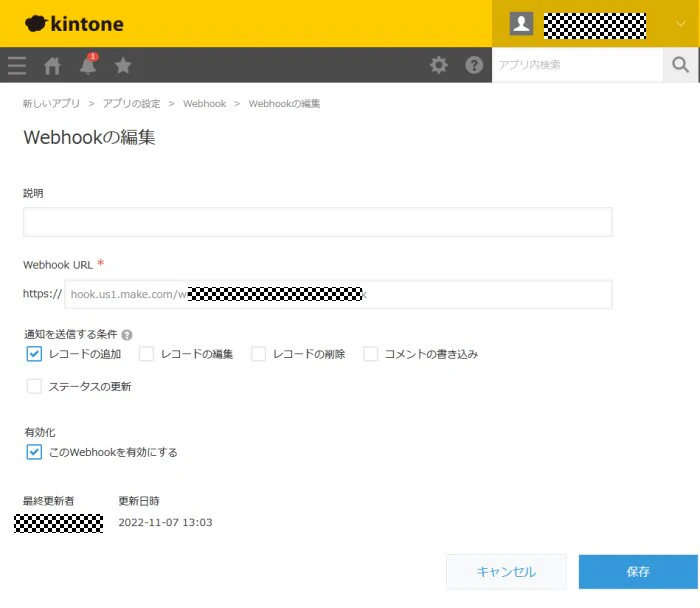Check レコードの編集 checkbox
The image size is (700, 608).
(146, 354)
